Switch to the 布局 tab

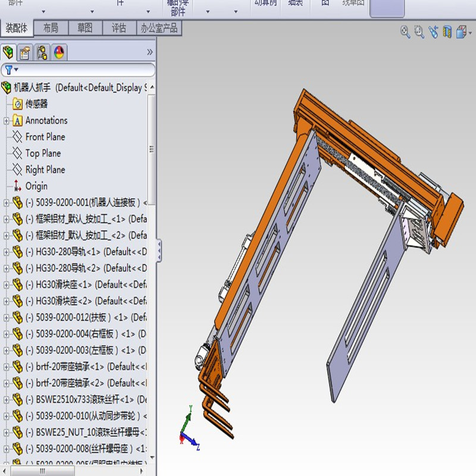51,28
